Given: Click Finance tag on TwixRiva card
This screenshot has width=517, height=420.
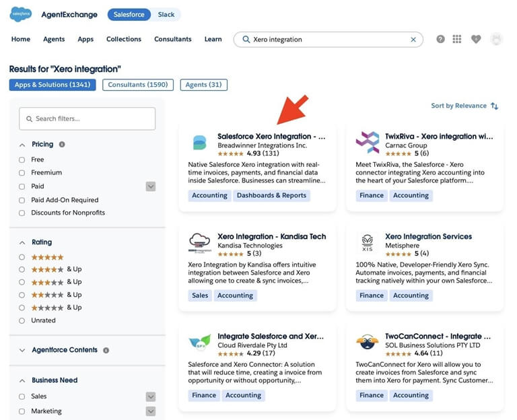Looking at the screenshot, I should tap(372, 195).
